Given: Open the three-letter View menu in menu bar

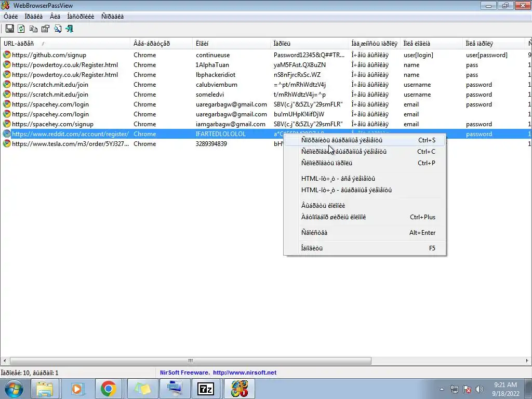Looking at the screenshot, I should [55, 16].
